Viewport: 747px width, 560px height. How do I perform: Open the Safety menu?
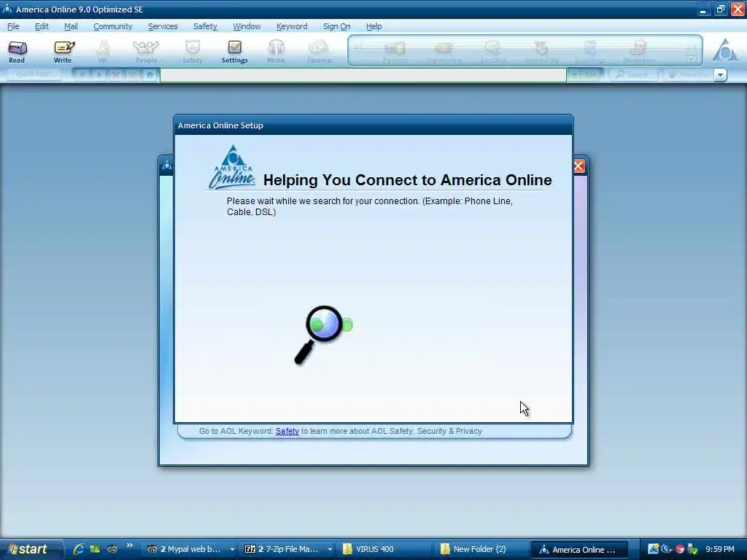point(205,26)
